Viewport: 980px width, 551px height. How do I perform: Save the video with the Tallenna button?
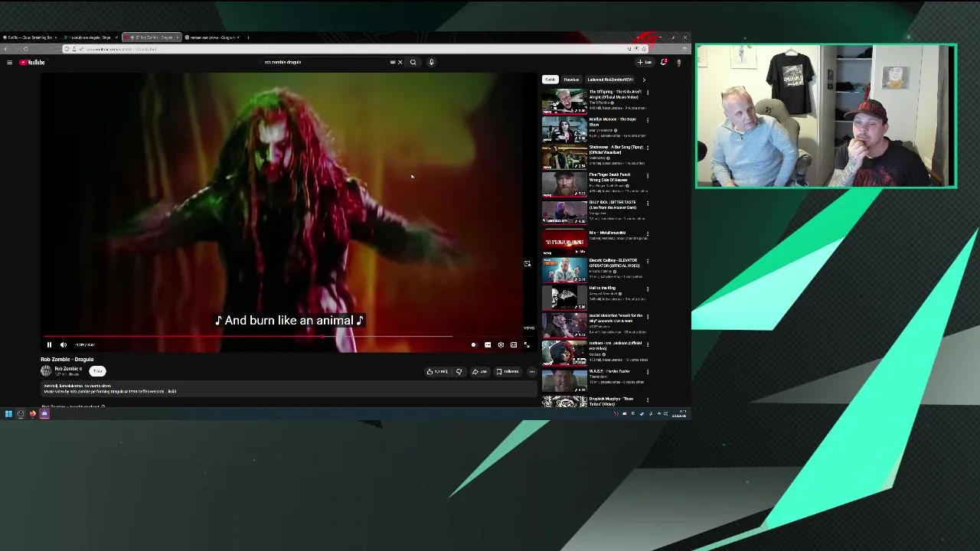[507, 372]
